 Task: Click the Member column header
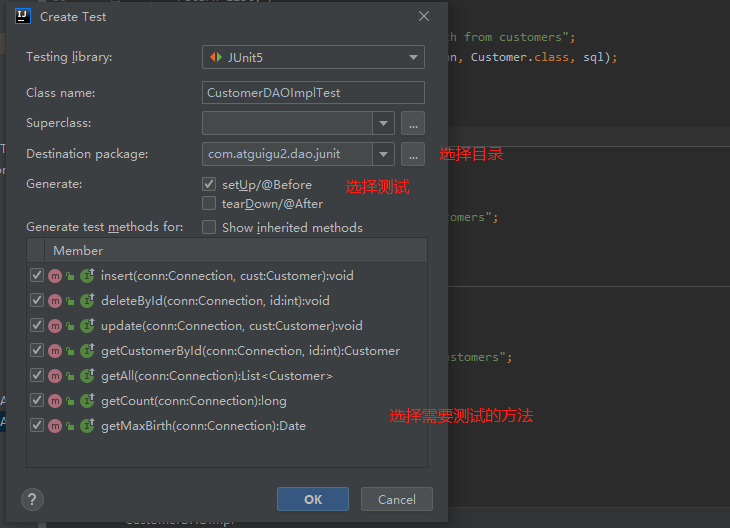(236, 250)
